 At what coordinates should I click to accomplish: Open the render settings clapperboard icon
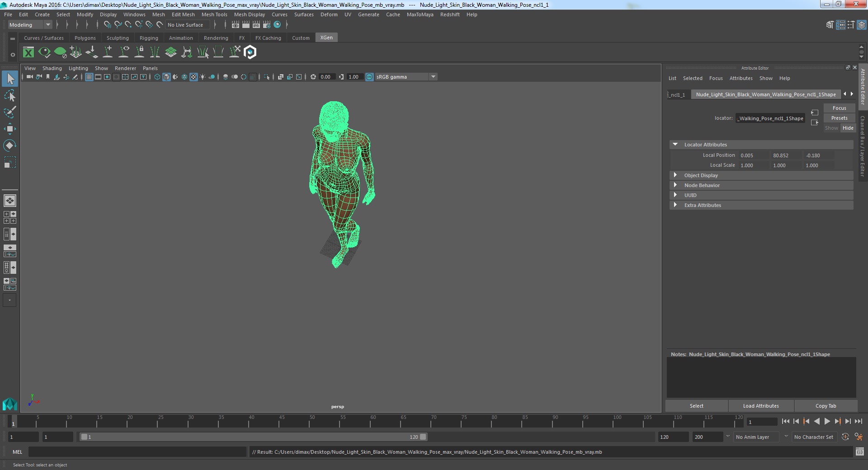(x=266, y=25)
